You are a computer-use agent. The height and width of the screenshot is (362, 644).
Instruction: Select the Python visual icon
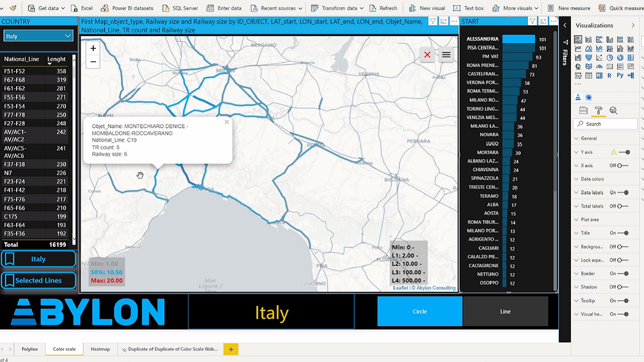[x=620, y=75]
